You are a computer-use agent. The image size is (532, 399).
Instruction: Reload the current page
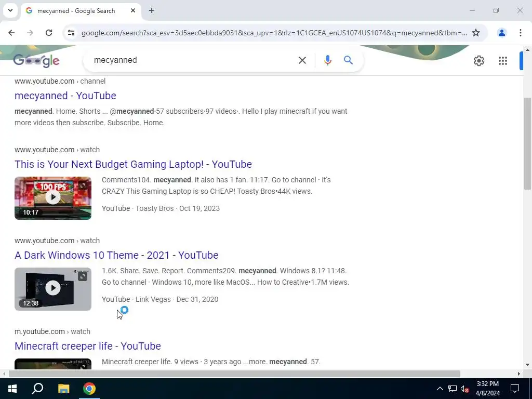[49, 33]
